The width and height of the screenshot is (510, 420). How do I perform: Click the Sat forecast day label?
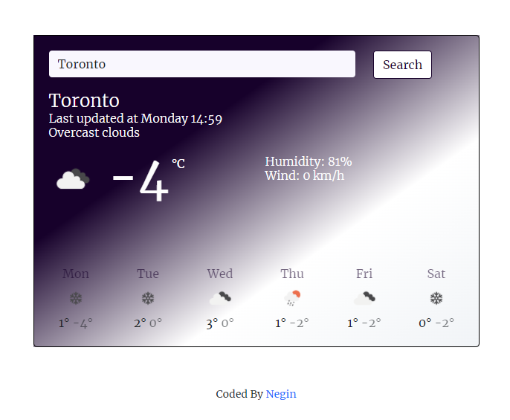click(436, 274)
